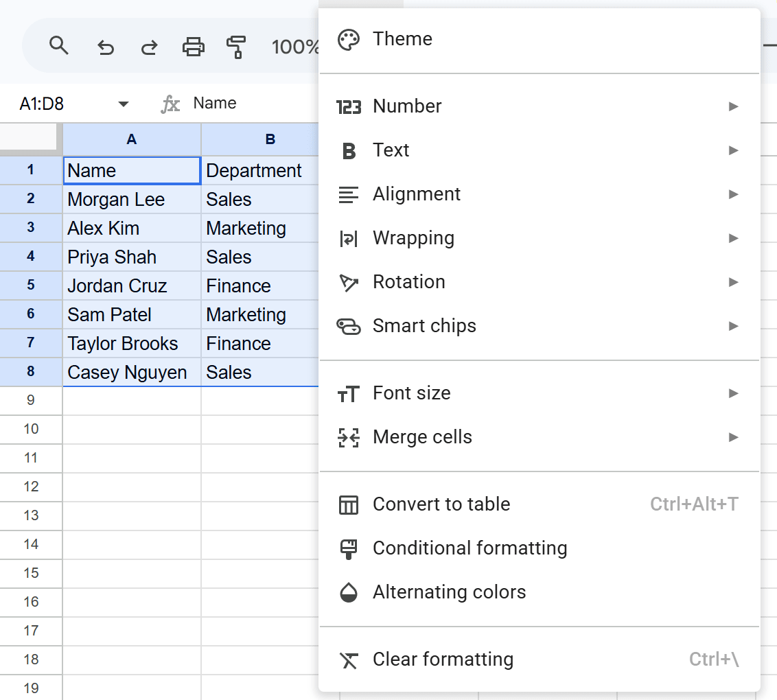
Task: Click the Wrapping icon in the menu
Action: pyautogui.click(x=349, y=238)
